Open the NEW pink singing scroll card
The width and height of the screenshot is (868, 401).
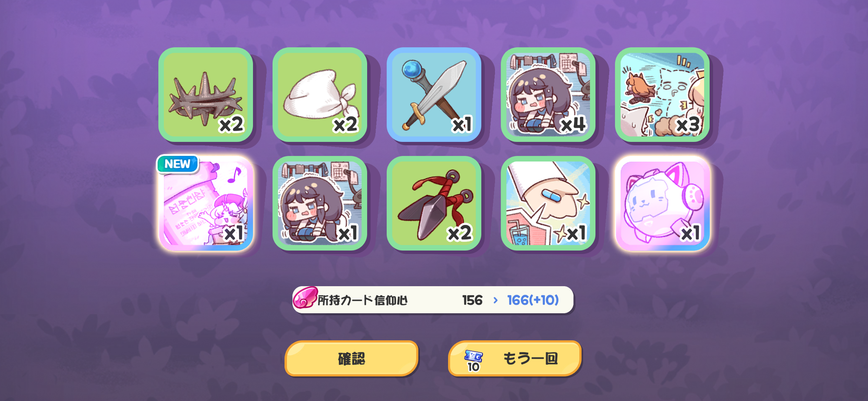[x=206, y=203]
